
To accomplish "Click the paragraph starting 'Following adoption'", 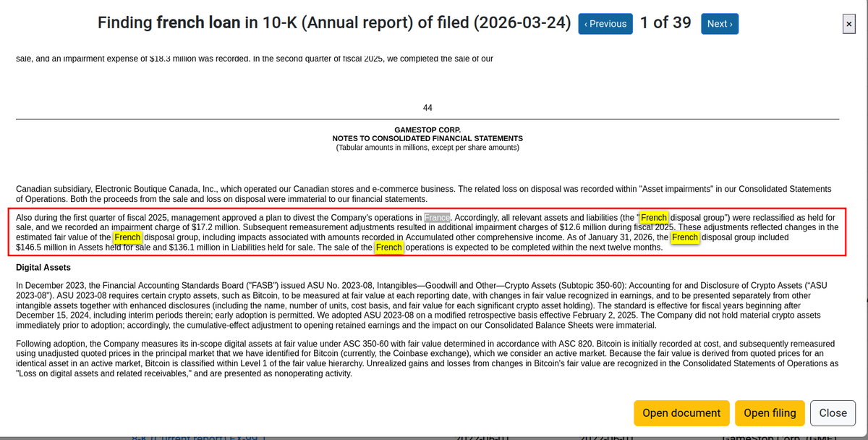I will pos(427,358).
